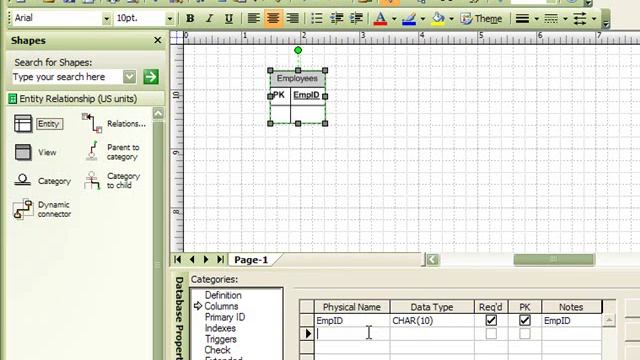Apply the yellow fill color
The image size is (640, 360).
(x=438, y=18)
